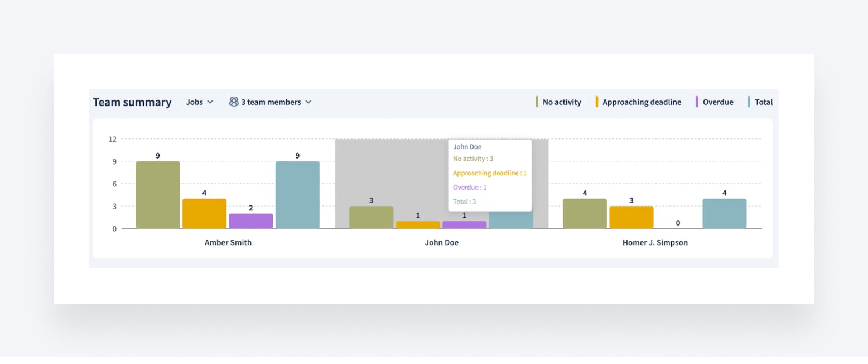Select Homer J. Simpson's Approaching deadline bar
The image size is (868, 364).
[631, 217]
